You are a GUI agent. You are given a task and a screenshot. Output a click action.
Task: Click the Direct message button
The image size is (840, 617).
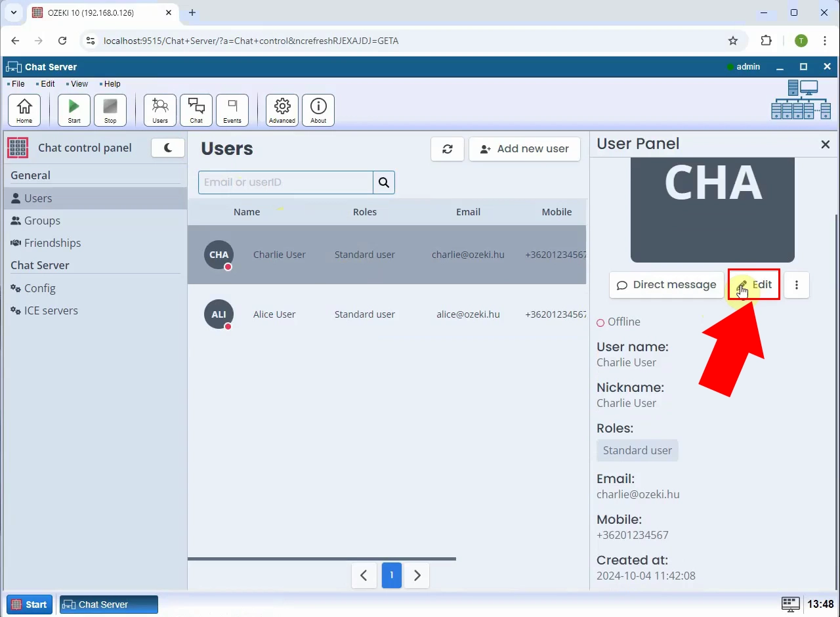[666, 285]
